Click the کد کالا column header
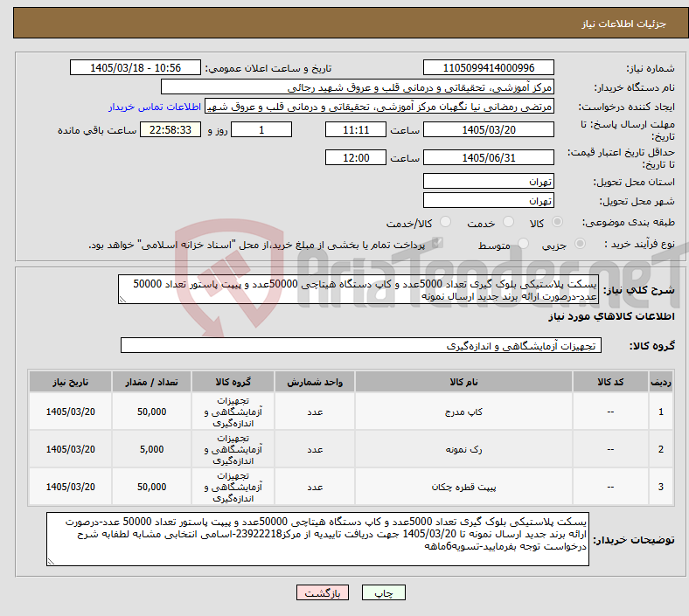This screenshot has height=616, width=689. 610,382
